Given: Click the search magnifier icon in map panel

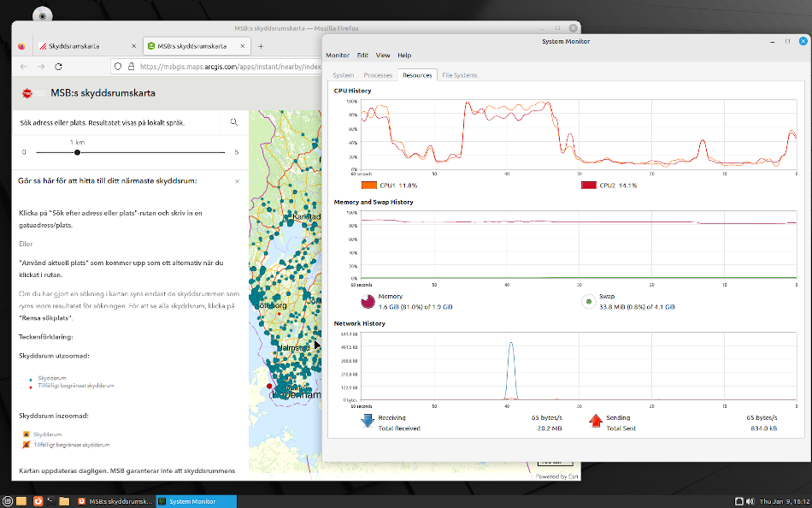Looking at the screenshot, I should [234, 123].
